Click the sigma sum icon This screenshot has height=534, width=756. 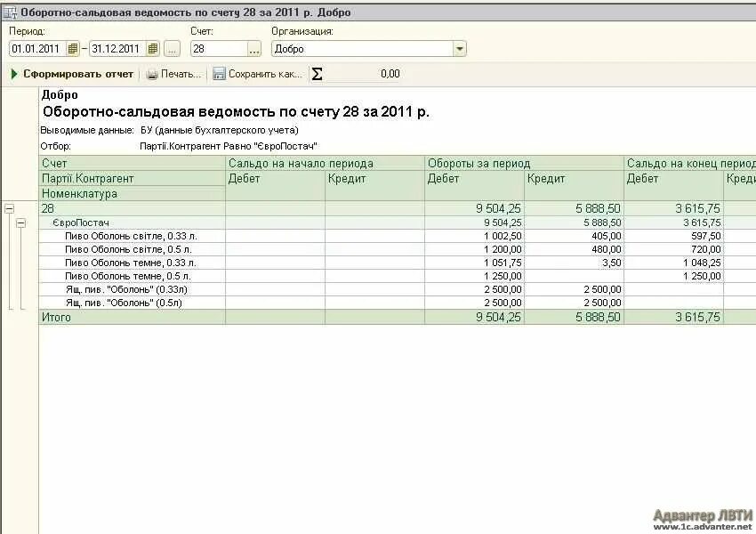pyautogui.click(x=317, y=74)
